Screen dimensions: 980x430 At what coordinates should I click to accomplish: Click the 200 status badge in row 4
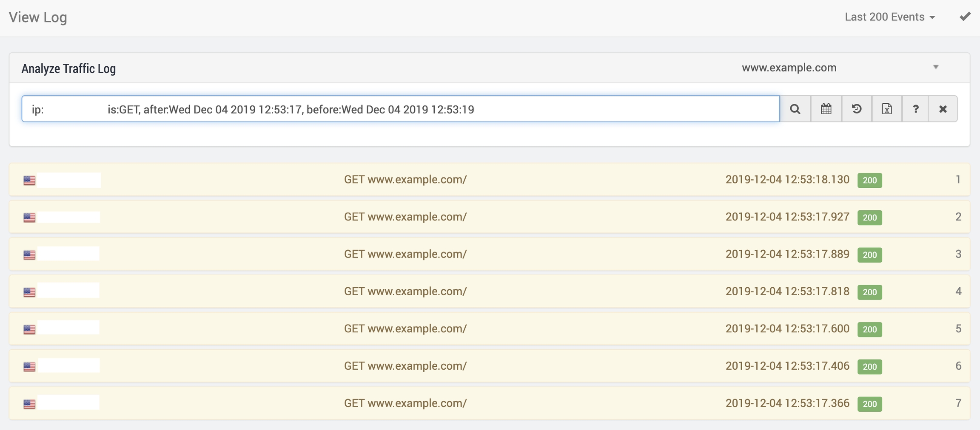coord(869,292)
